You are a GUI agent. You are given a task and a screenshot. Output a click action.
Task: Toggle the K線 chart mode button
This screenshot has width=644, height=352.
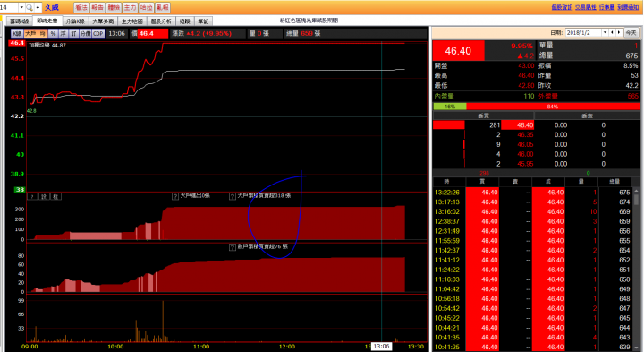click(x=17, y=34)
